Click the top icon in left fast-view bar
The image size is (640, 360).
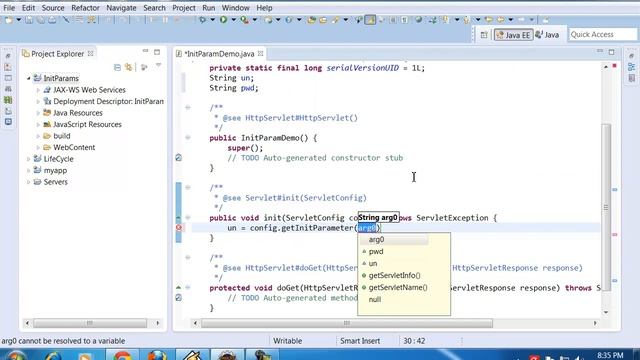pos(8,56)
